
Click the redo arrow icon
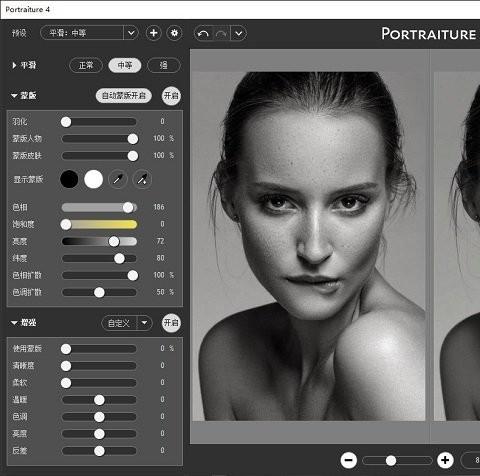pos(221,33)
